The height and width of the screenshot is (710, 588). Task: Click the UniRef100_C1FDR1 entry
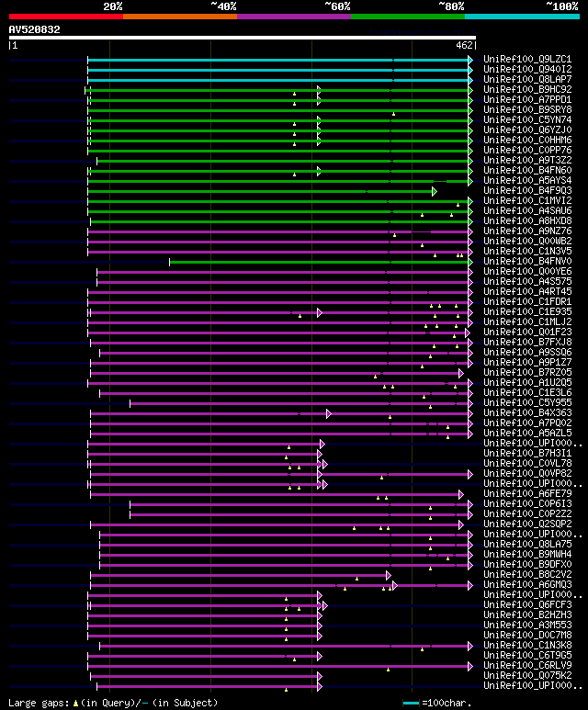527,302
